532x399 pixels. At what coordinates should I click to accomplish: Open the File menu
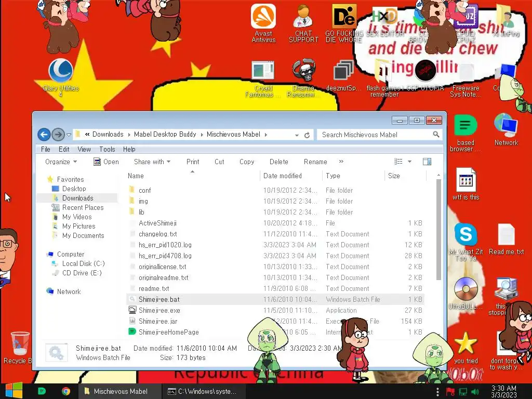46,149
